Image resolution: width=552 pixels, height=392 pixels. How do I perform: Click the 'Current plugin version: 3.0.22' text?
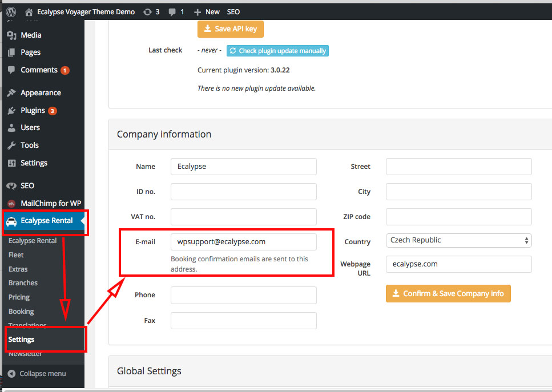coord(244,70)
